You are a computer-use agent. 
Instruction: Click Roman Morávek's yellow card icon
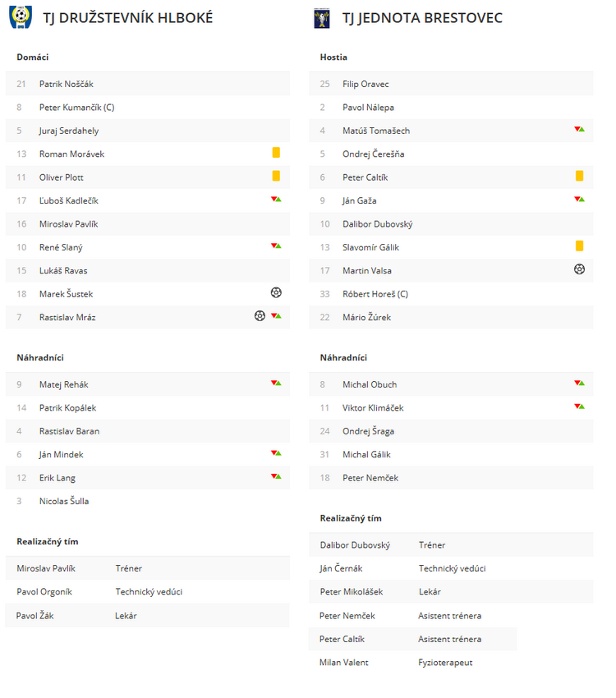(x=276, y=153)
